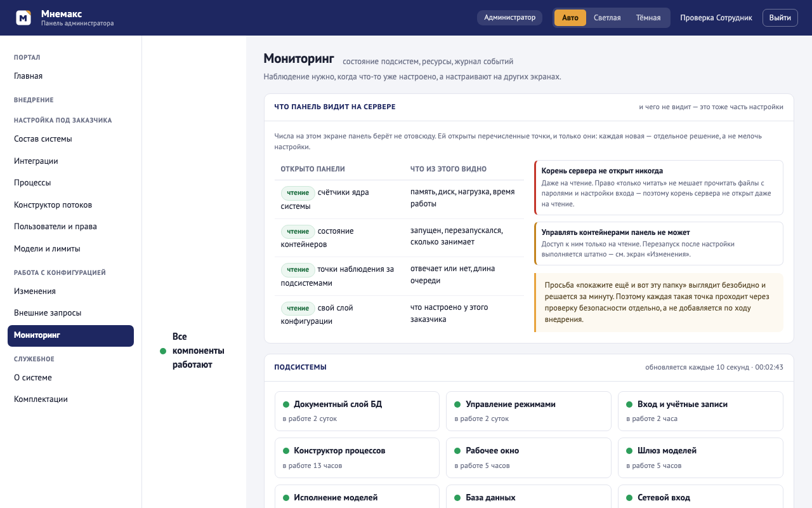Select the Светлая theme option
Viewport: 812px width, 508px height.
(607, 18)
